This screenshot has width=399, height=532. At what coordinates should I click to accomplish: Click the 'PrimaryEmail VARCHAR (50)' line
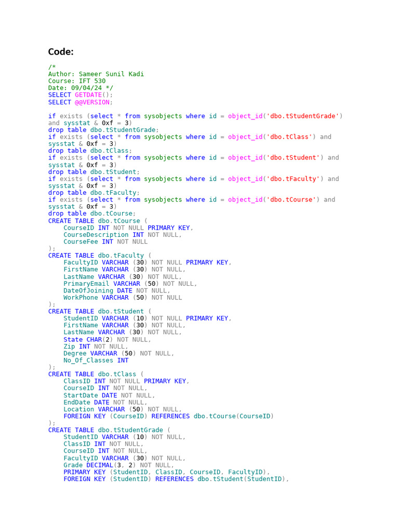(x=130, y=284)
